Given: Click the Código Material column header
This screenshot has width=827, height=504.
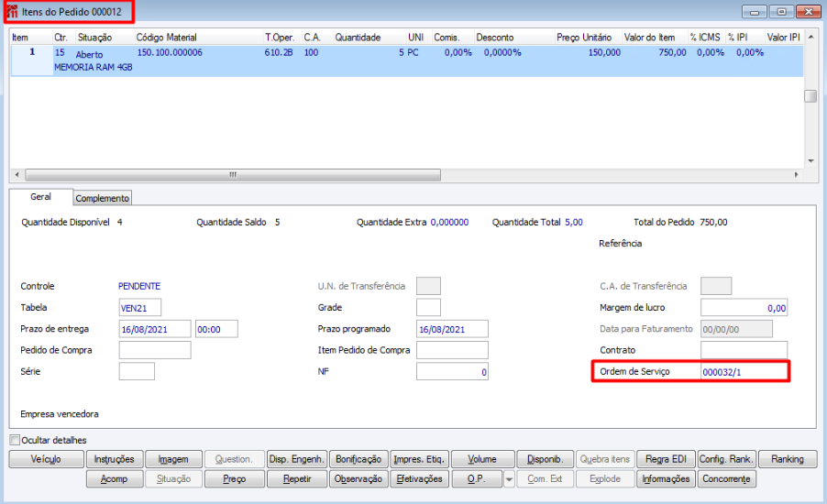Looking at the screenshot, I should [167, 38].
